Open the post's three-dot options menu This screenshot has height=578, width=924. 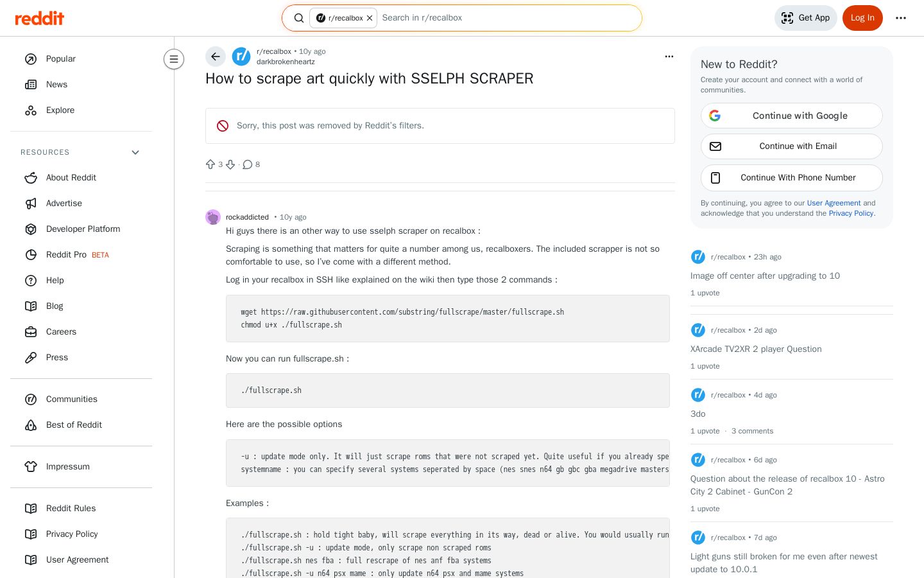click(669, 57)
